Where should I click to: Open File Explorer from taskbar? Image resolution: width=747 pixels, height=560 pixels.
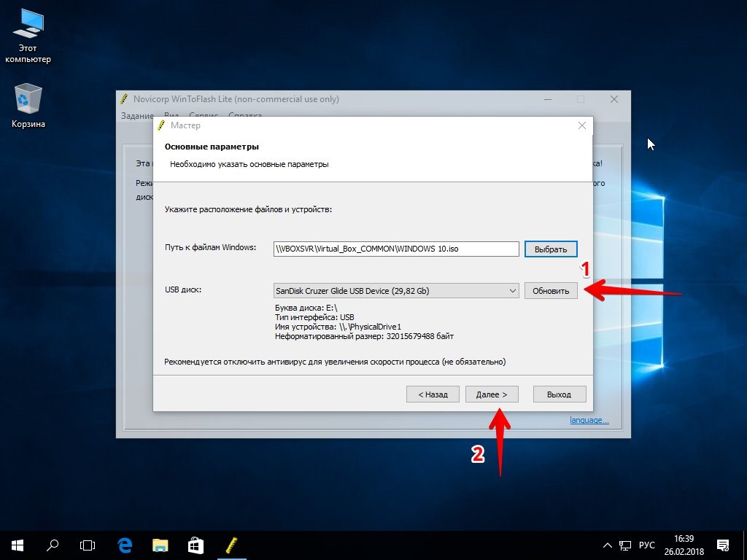click(160, 545)
